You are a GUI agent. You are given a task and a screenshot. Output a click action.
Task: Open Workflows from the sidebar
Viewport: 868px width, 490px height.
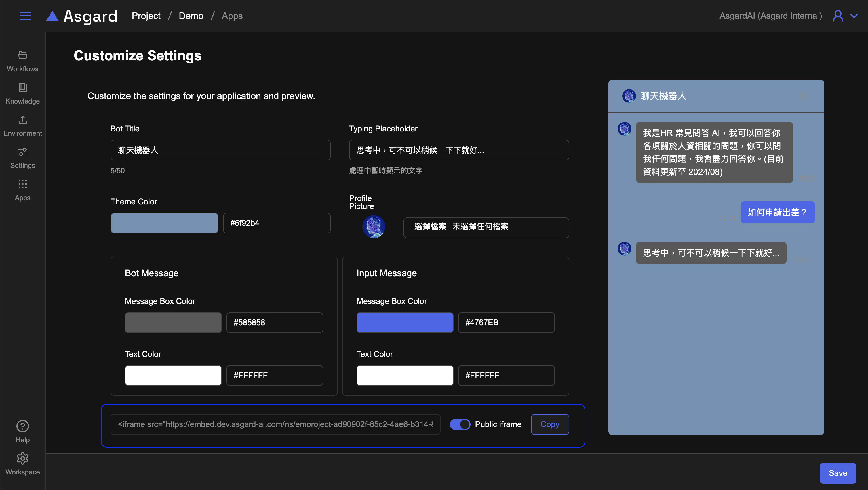22,61
